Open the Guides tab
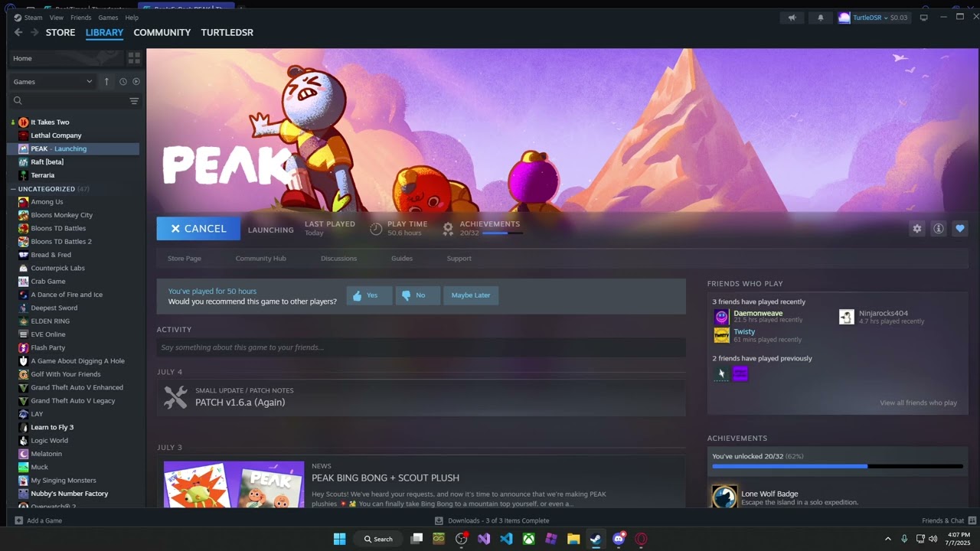The height and width of the screenshot is (551, 980). point(402,259)
